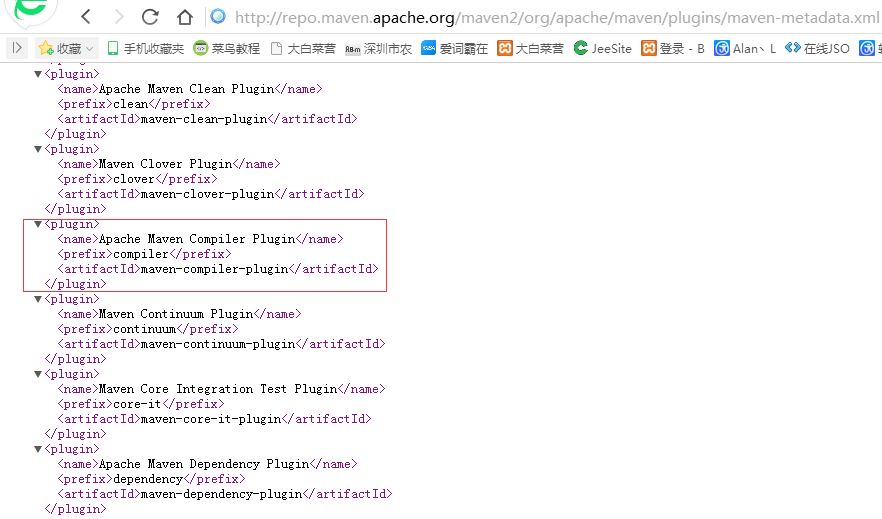
Task: Open the 手机收藏夹 bookmark
Action: coord(146,48)
